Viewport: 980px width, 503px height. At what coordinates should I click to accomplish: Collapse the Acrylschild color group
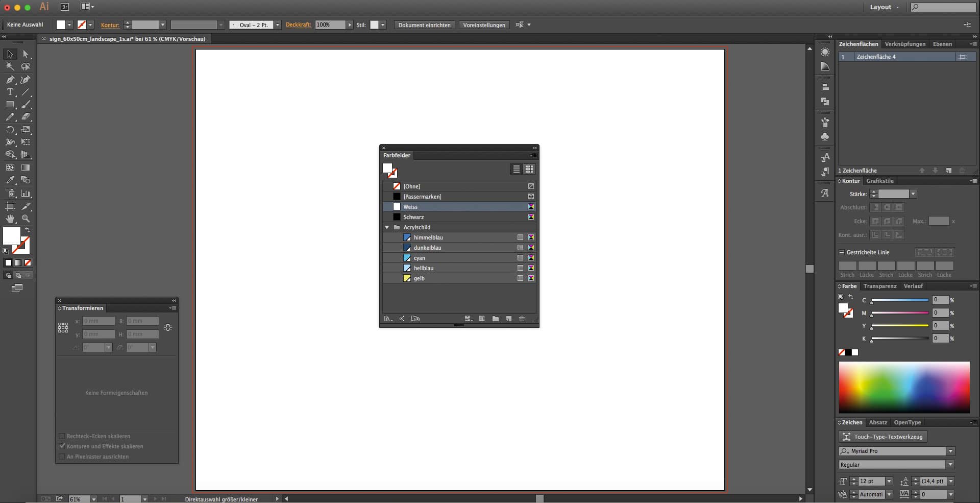(x=387, y=227)
